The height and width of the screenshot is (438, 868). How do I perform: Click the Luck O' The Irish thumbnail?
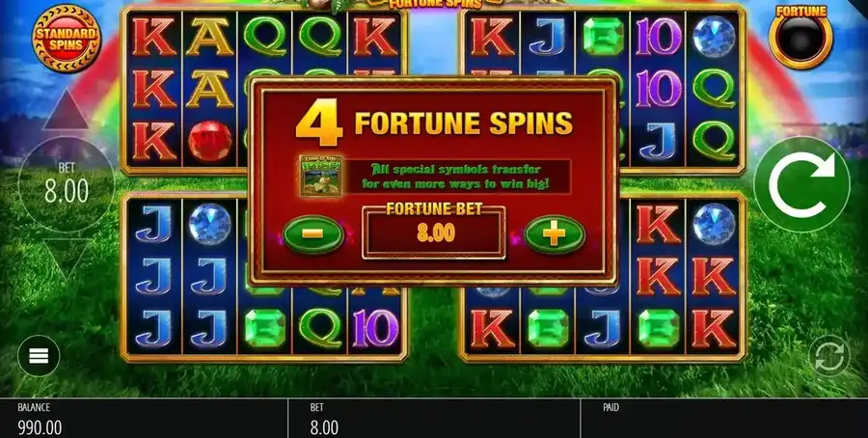tap(320, 176)
